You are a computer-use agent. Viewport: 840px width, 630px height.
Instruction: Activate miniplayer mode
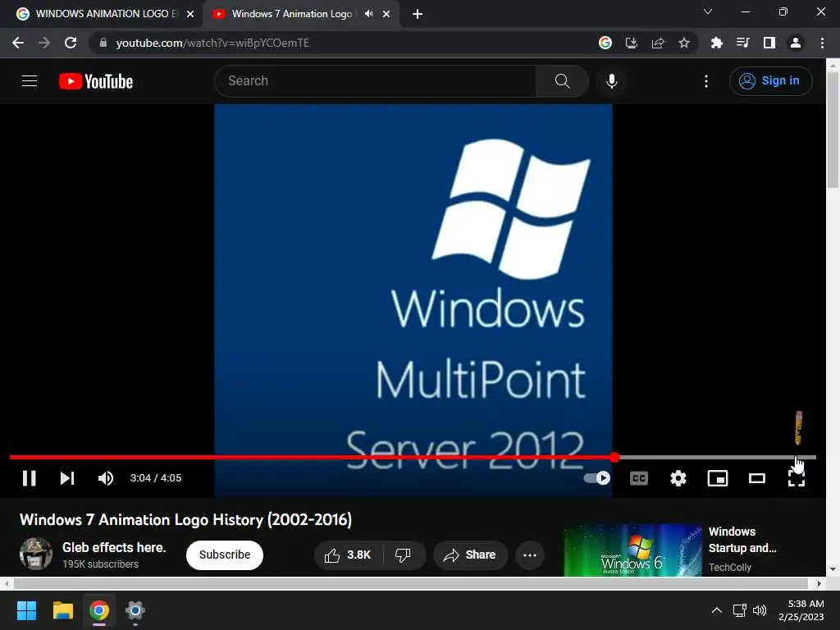click(x=718, y=478)
